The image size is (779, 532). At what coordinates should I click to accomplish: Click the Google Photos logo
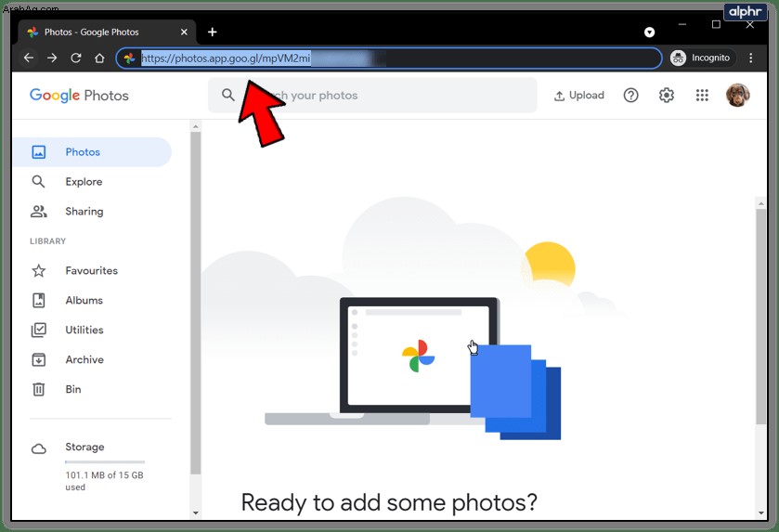tap(79, 95)
